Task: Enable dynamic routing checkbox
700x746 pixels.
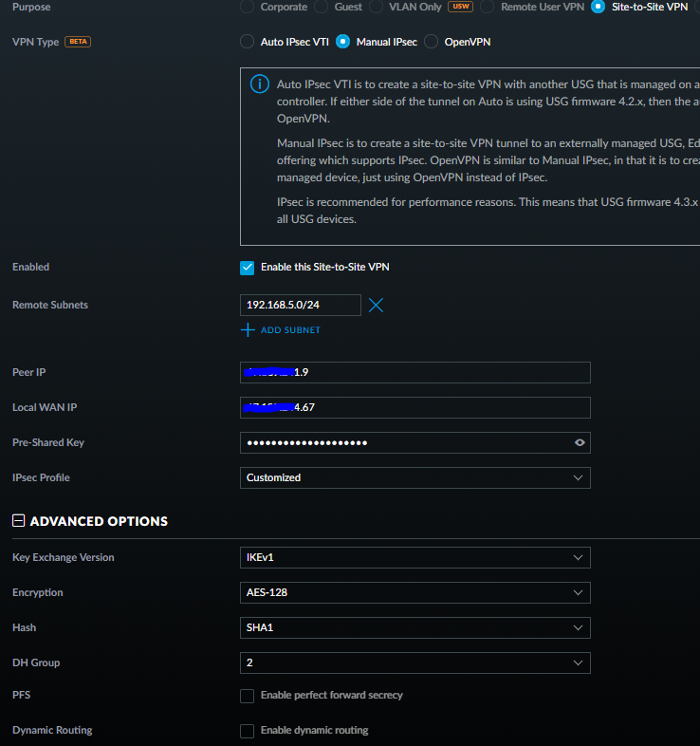Action: tap(248, 731)
